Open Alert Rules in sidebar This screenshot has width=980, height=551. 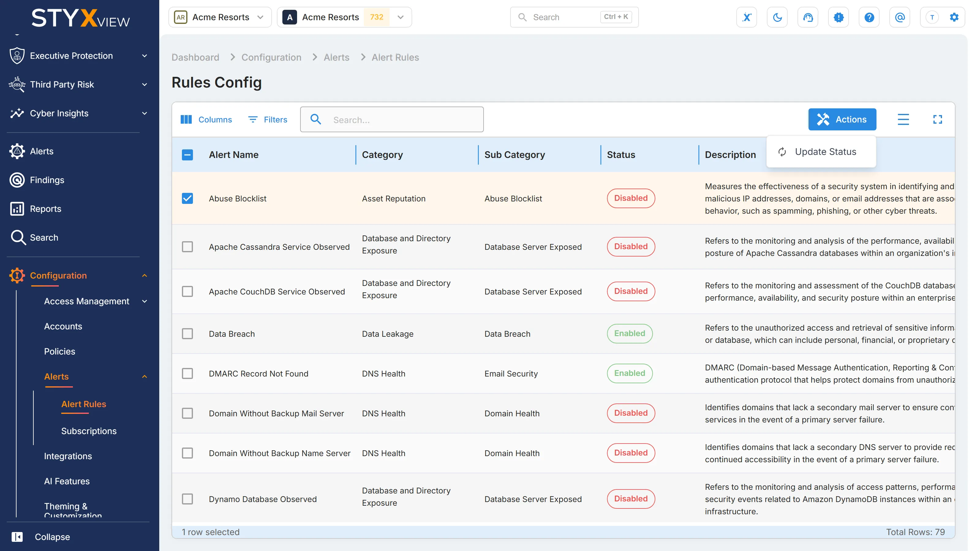83,404
